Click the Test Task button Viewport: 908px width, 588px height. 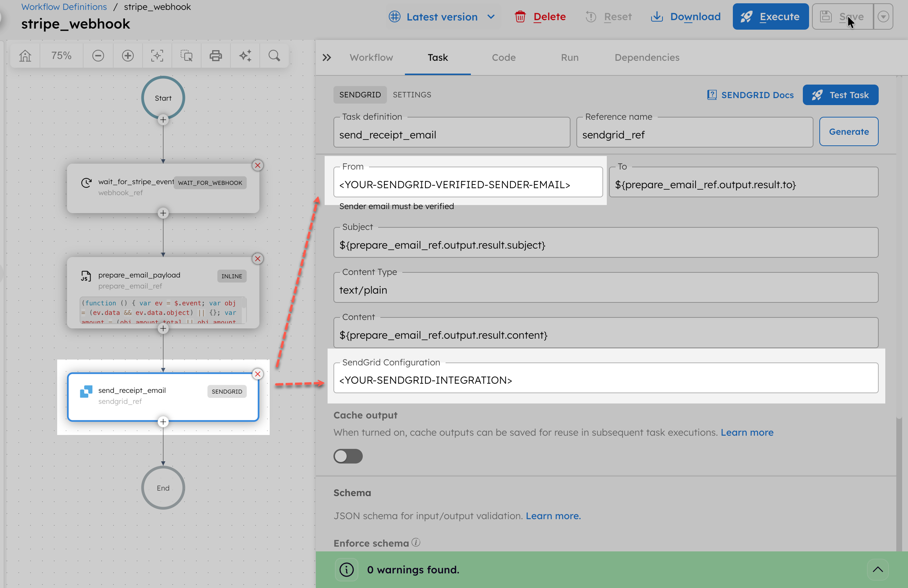pyautogui.click(x=841, y=95)
